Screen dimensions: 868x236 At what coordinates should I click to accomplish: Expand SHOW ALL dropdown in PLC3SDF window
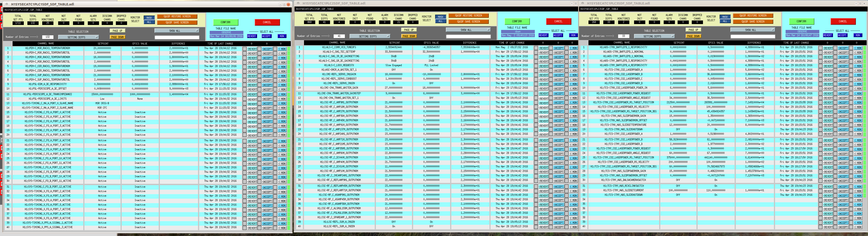(x=752, y=30)
